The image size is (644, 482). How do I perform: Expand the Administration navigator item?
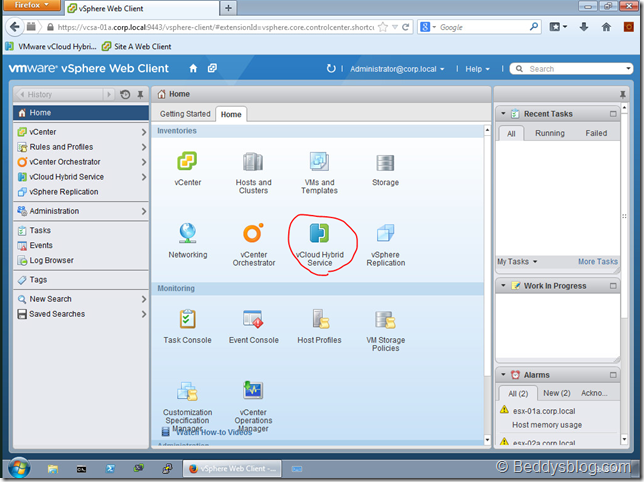point(143,211)
